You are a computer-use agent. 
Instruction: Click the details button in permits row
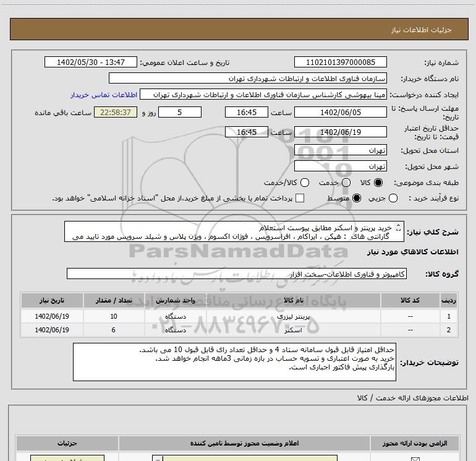[x=67, y=459]
